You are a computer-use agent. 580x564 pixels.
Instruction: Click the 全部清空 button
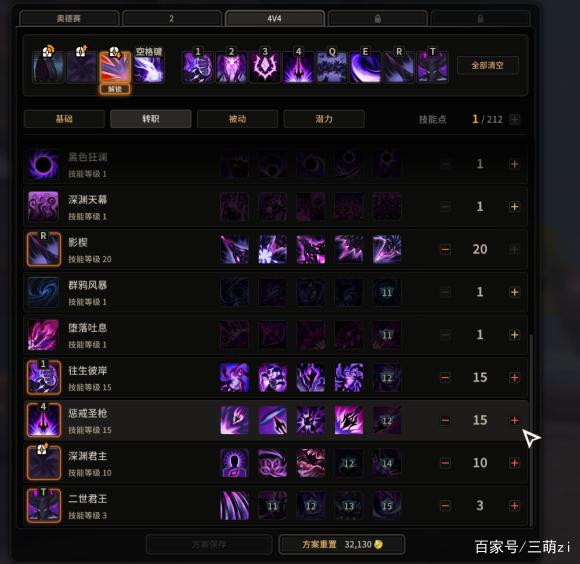pyautogui.click(x=488, y=65)
